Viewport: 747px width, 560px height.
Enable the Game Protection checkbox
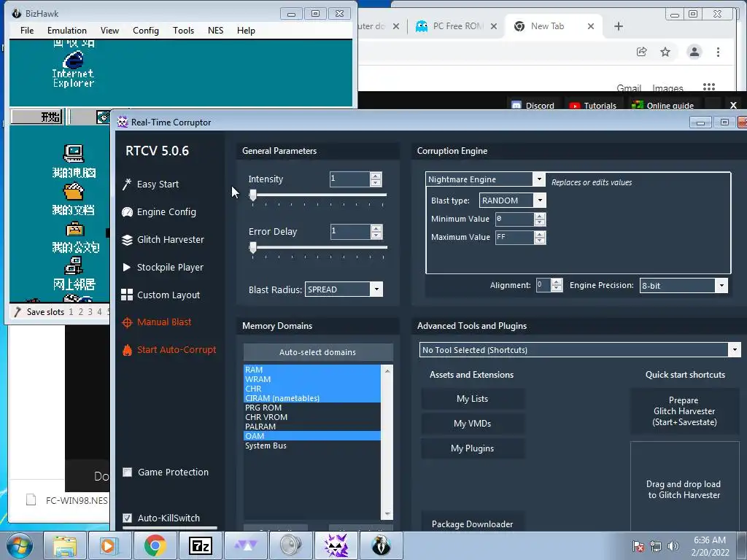click(x=127, y=472)
